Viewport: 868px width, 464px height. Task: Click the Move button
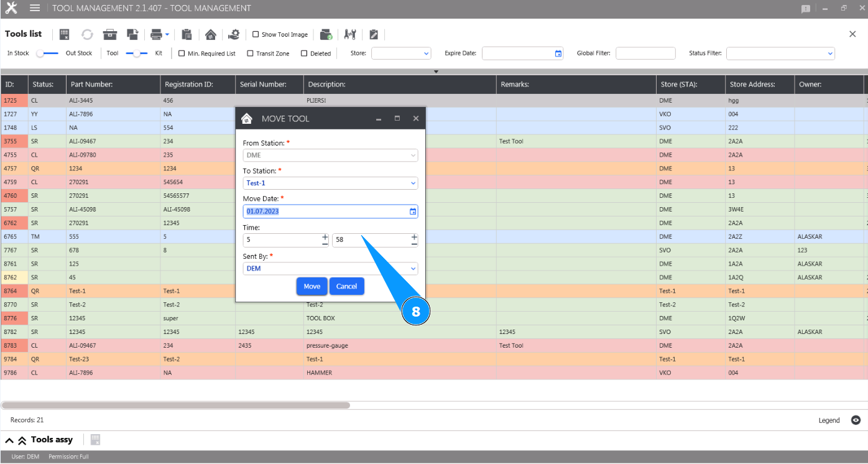coord(312,286)
